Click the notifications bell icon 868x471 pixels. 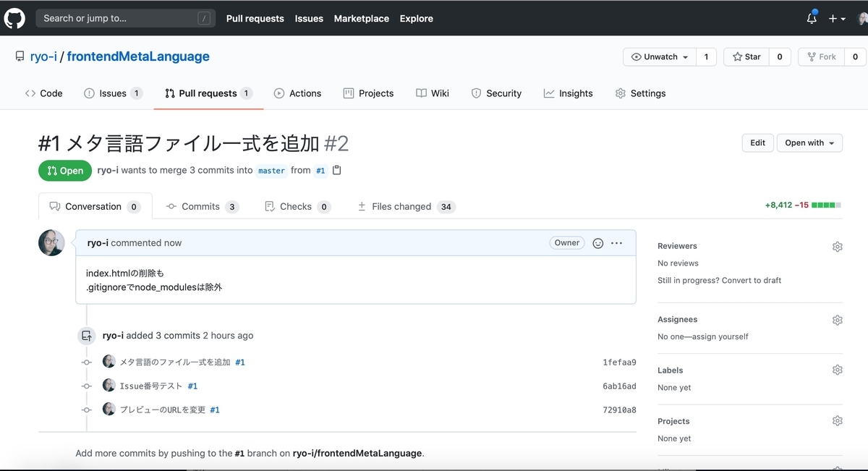point(812,18)
